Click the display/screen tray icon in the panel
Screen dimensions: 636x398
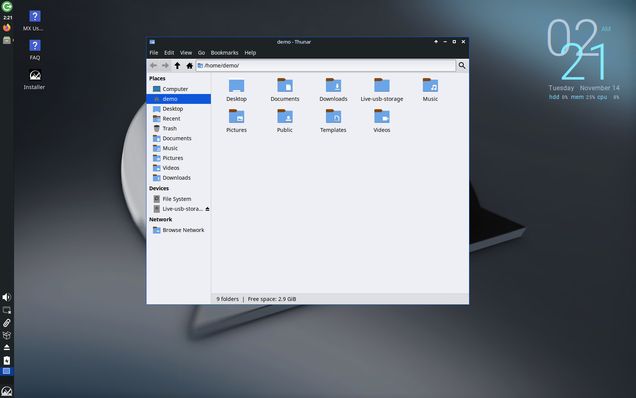pyautogui.click(x=6, y=310)
